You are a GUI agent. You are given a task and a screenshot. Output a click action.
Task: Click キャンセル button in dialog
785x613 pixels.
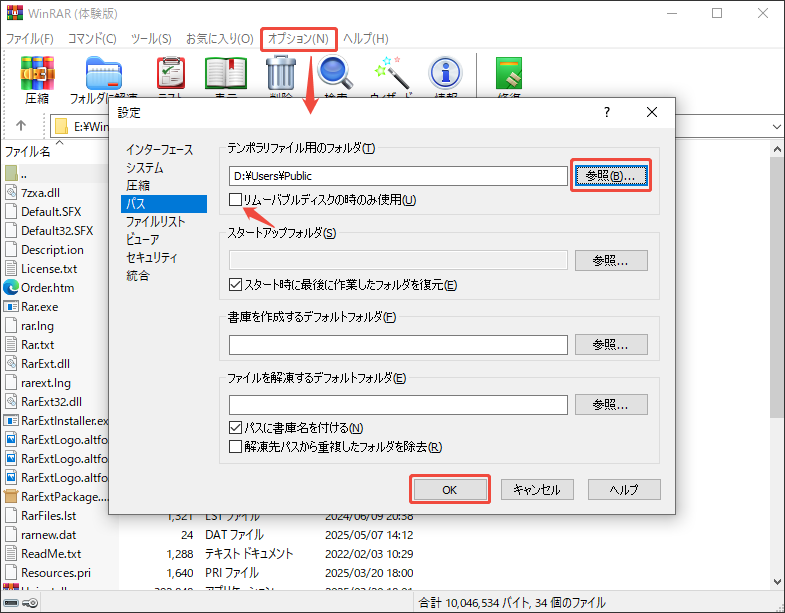pyautogui.click(x=537, y=490)
